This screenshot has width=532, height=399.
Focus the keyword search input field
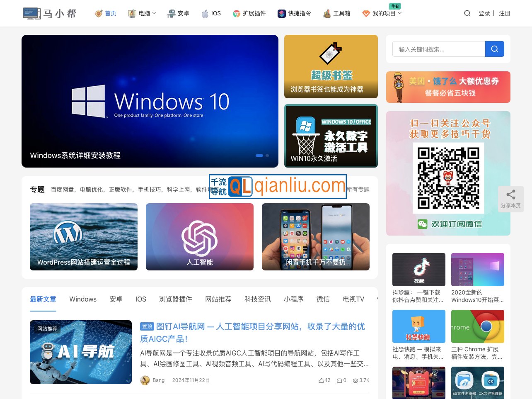coord(438,49)
